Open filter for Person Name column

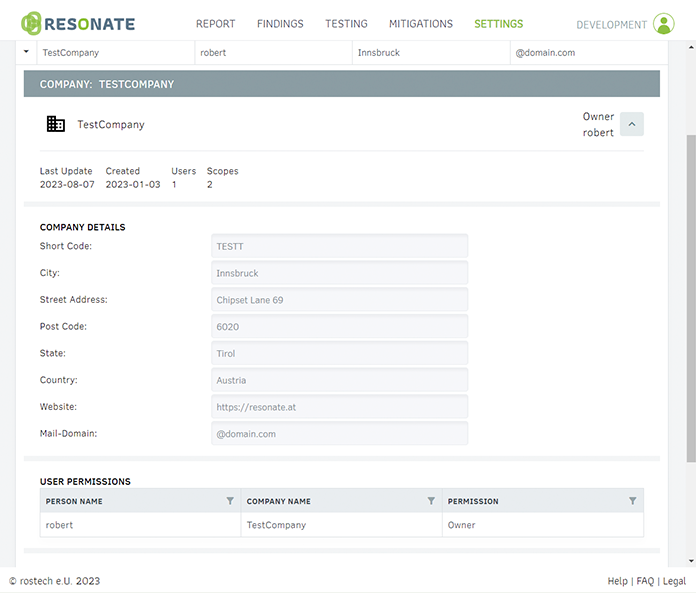click(230, 501)
